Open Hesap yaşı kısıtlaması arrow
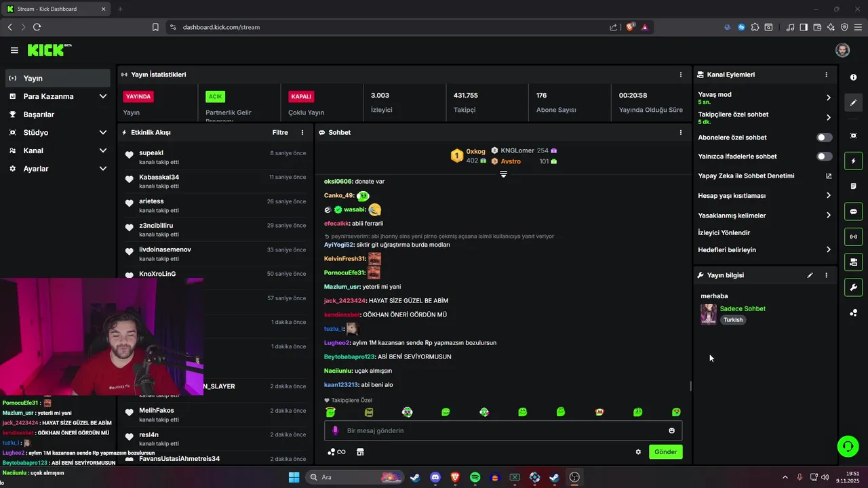868x488 pixels. [828, 196]
